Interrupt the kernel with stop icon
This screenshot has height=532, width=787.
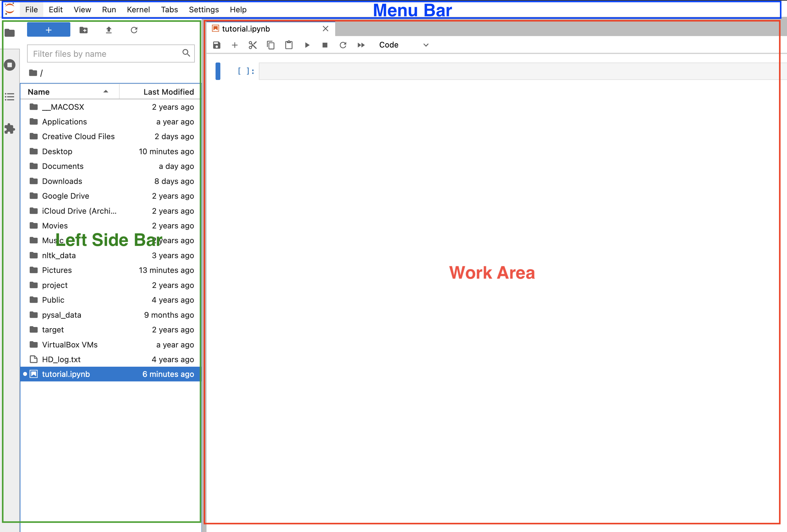tap(325, 45)
